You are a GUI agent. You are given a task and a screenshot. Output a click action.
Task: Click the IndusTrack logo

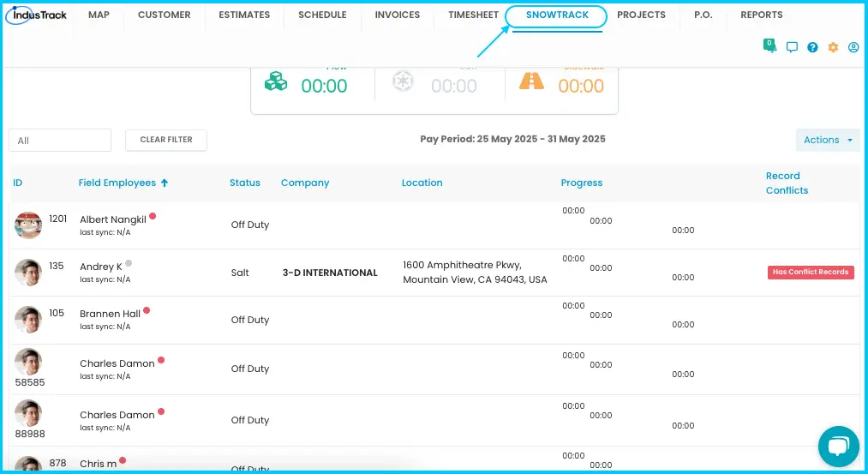(x=37, y=15)
